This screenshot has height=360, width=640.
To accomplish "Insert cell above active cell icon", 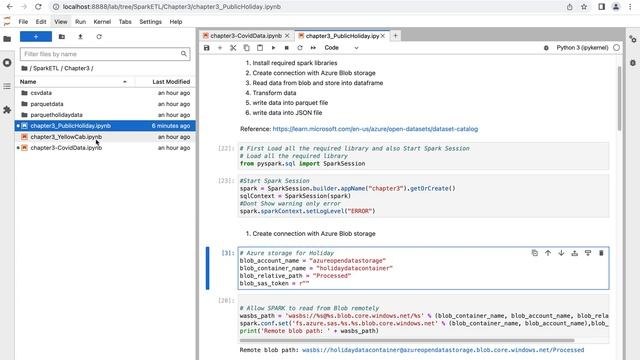I will [x=575, y=253].
